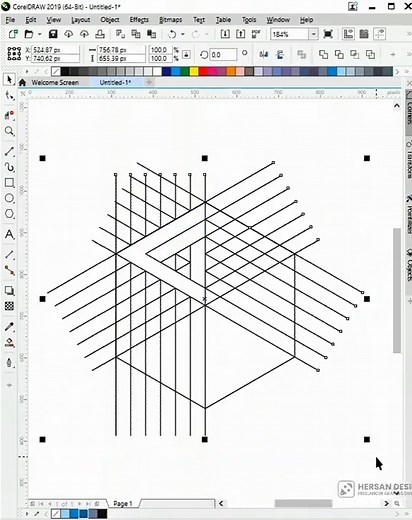Screen dimensions: 412x520
Task: Pick the red color swatch
Action: point(203,71)
